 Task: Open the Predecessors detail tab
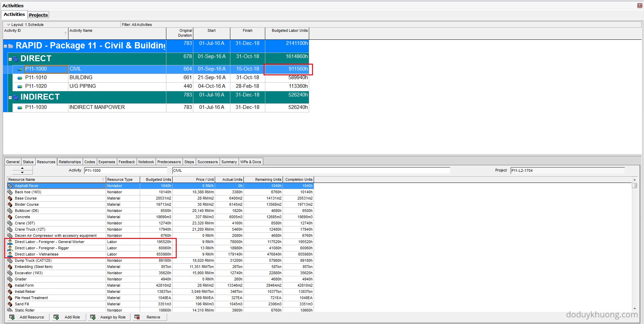(x=169, y=162)
